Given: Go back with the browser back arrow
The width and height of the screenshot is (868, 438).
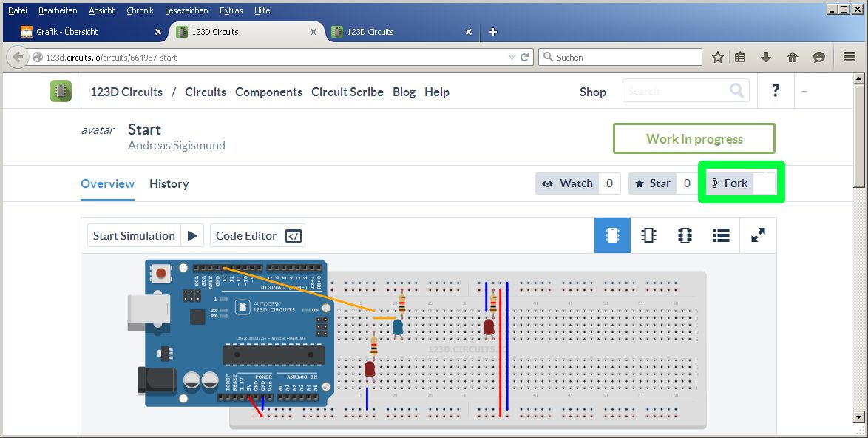Looking at the screenshot, I should tap(18, 57).
